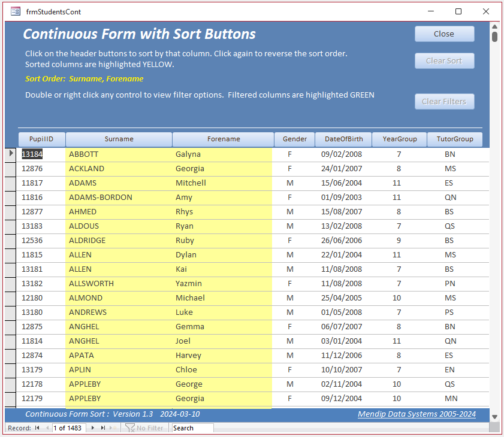Sort by the YearGroup header button
This screenshot has width=504, height=437.
point(400,139)
